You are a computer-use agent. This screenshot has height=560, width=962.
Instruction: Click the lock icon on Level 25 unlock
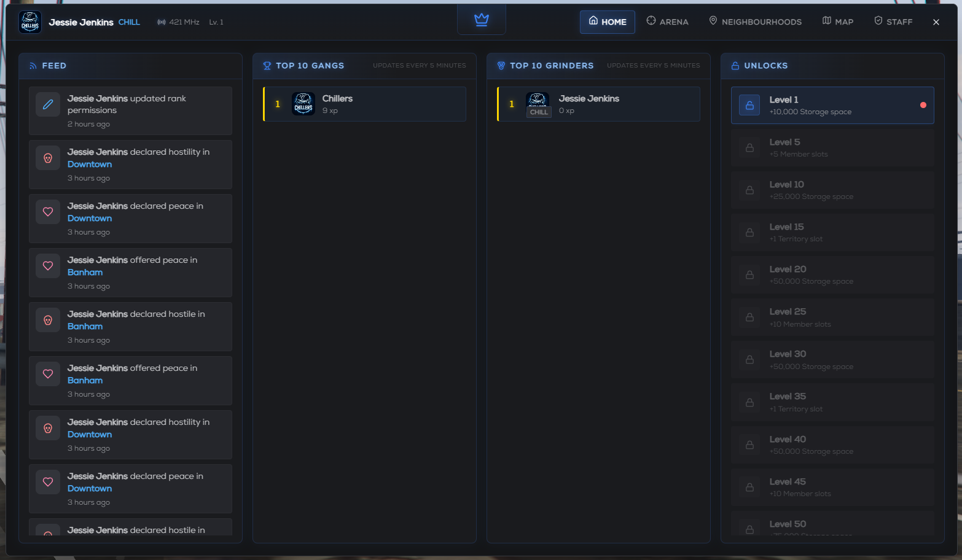click(x=749, y=317)
